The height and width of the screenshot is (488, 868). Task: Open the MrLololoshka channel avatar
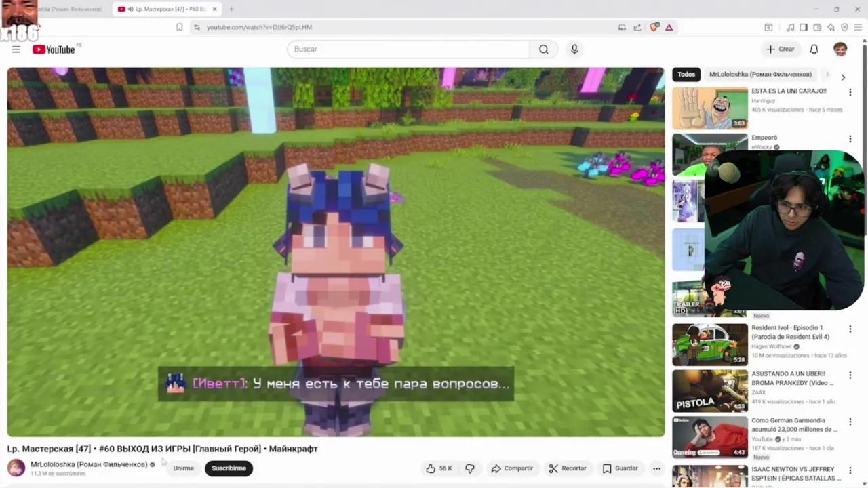[x=16, y=468]
